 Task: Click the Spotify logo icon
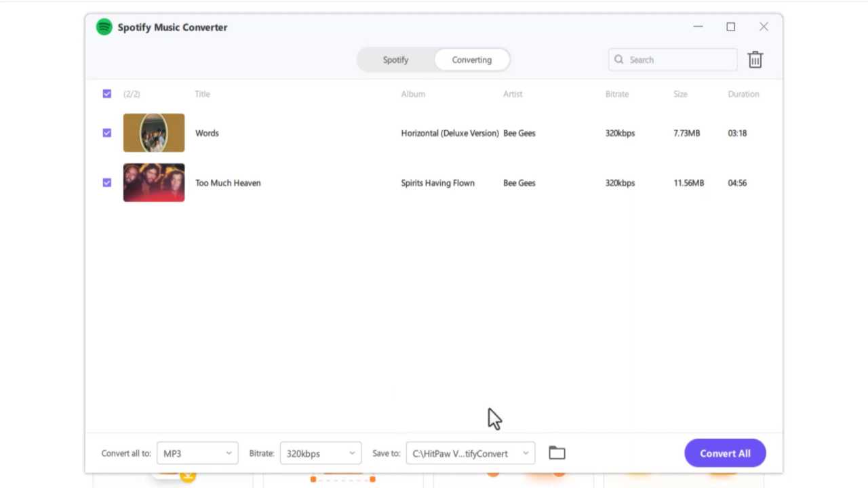(x=104, y=27)
